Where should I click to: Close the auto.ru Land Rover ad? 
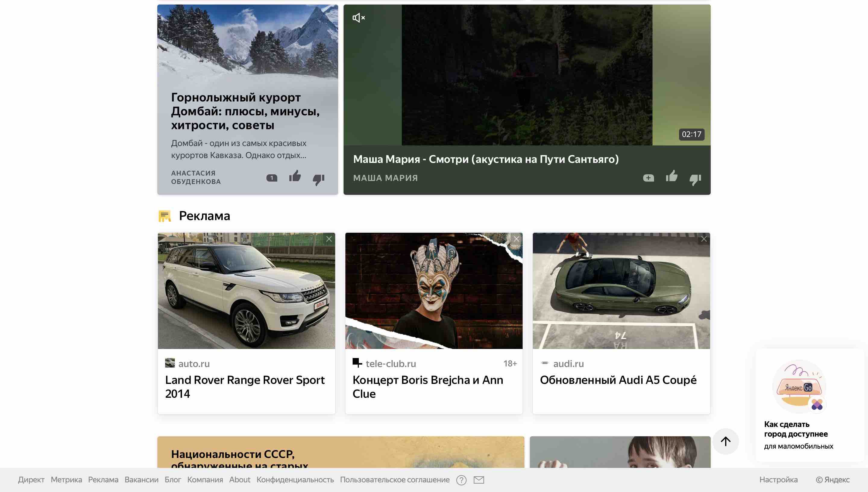329,239
